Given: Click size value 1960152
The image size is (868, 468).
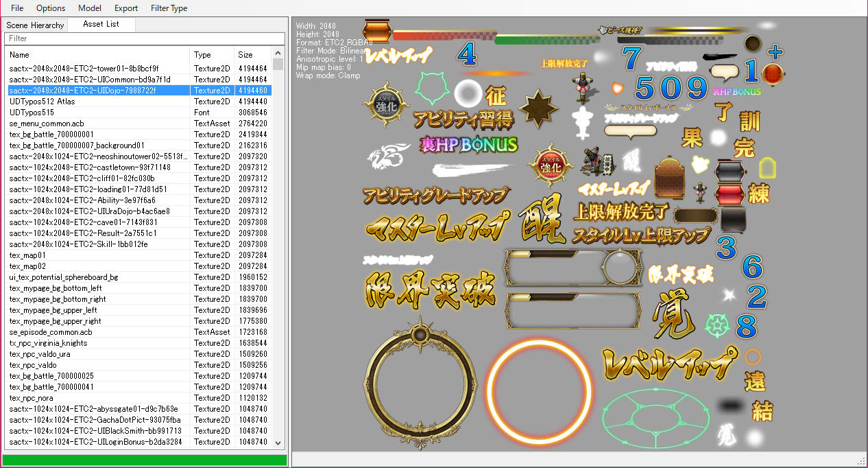Looking at the screenshot, I should point(252,277).
